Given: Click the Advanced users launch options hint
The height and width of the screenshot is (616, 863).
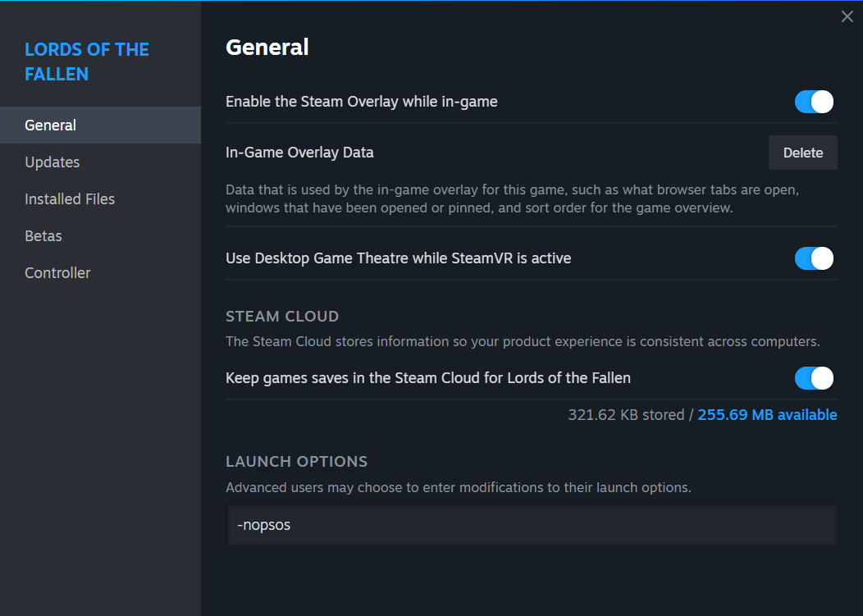Looking at the screenshot, I should 458,487.
